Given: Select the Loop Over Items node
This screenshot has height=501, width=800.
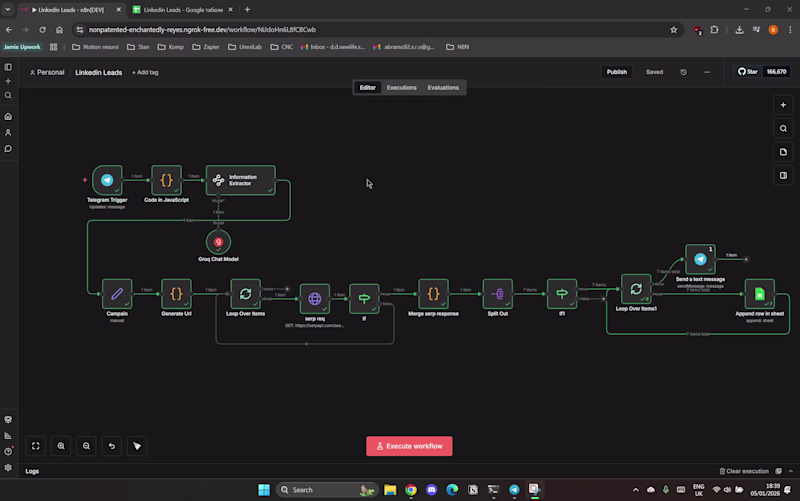Looking at the screenshot, I should click(245, 294).
